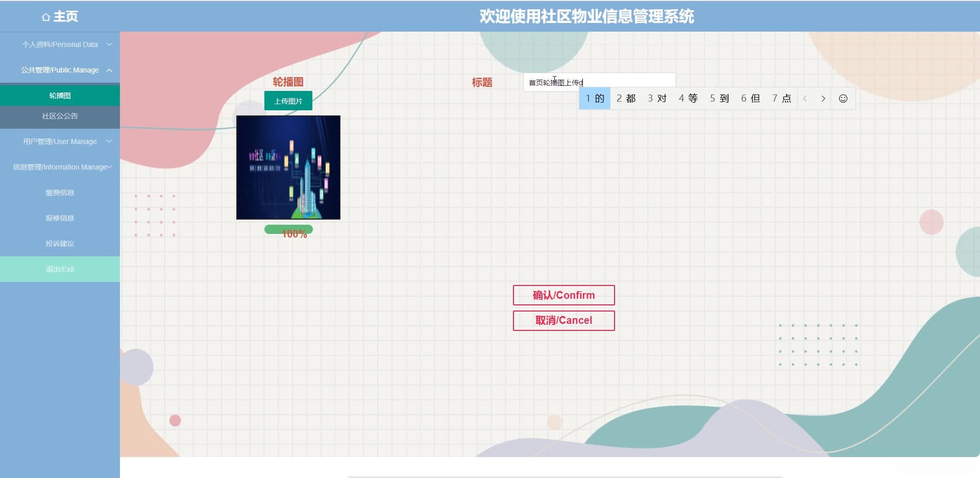Click the 确认/Confirm button

(563, 295)
